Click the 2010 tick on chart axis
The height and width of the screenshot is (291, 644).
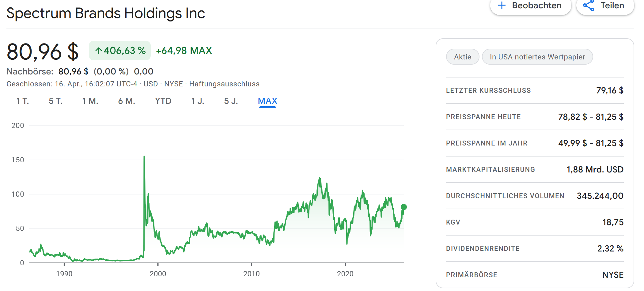click(x=252, y=264)
